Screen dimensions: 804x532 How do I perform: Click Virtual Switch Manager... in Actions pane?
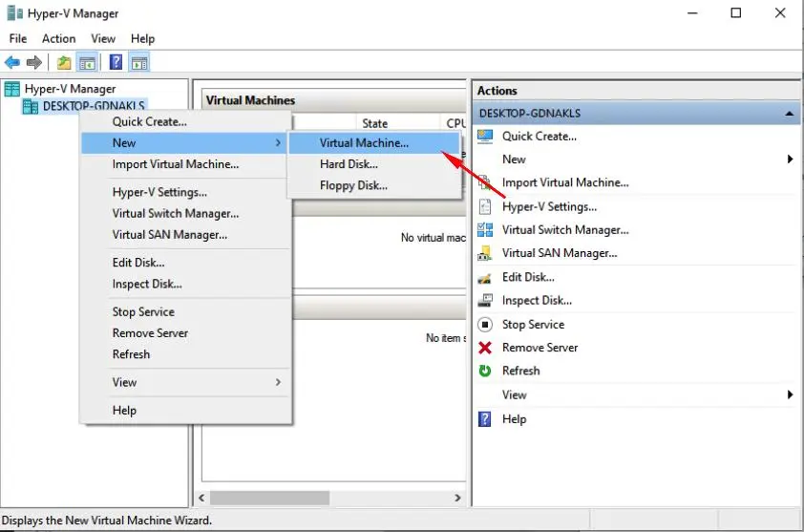(x=565, y=230)
